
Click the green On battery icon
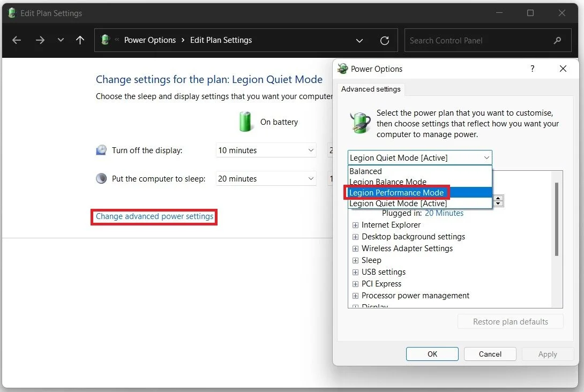tap(245, 122)
